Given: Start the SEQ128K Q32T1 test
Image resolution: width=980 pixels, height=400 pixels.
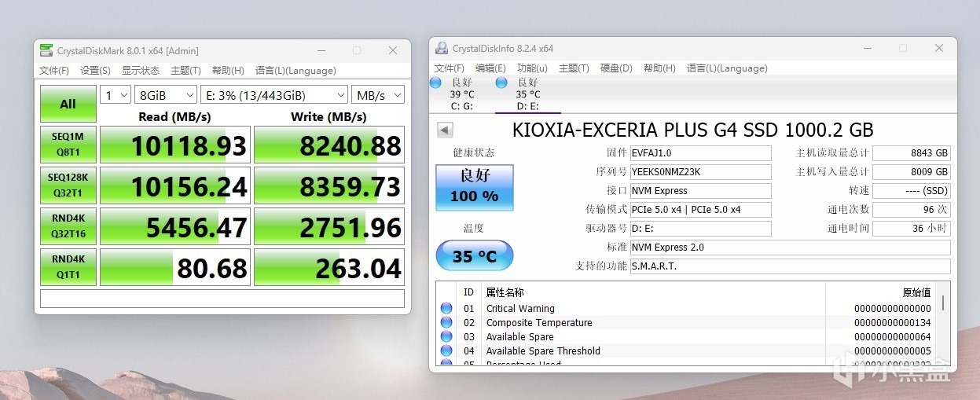Looking at the screenshot, I should [68, 185].
